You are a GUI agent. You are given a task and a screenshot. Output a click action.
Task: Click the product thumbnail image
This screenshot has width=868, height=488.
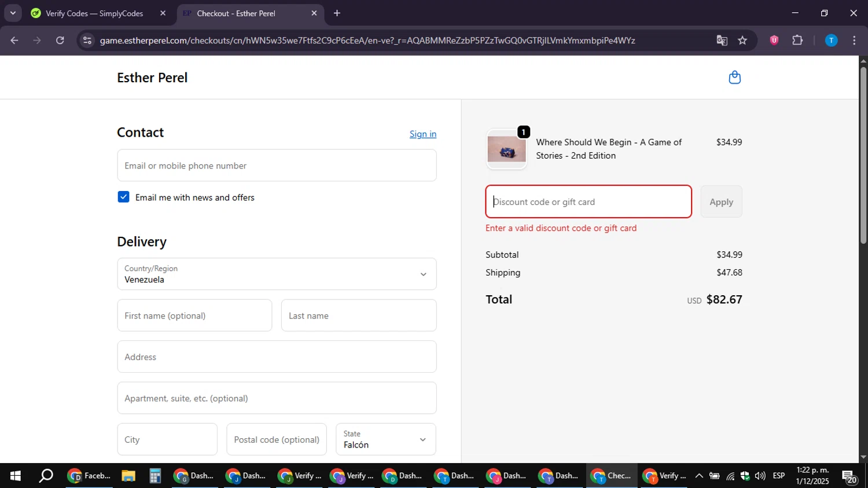point(507,149)
